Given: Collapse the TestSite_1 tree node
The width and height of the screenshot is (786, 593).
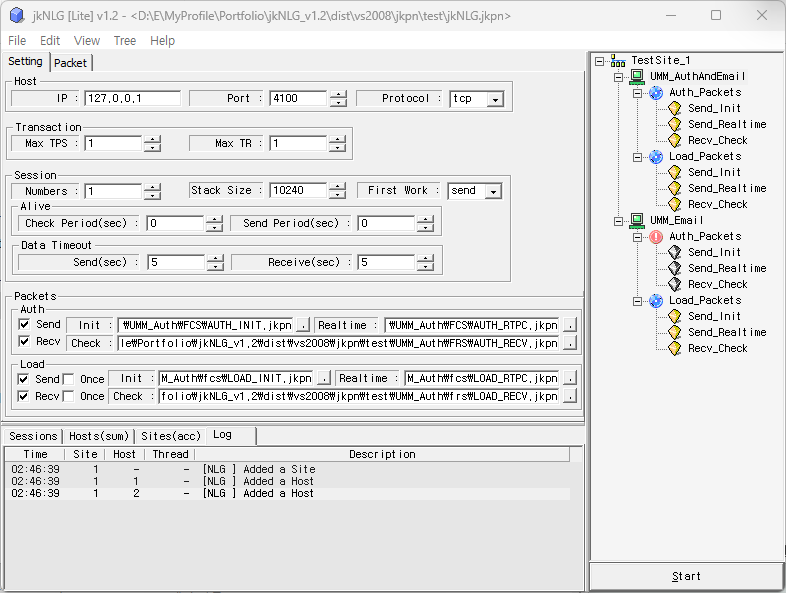Looking at the screenshot, I should pos(599,61).
